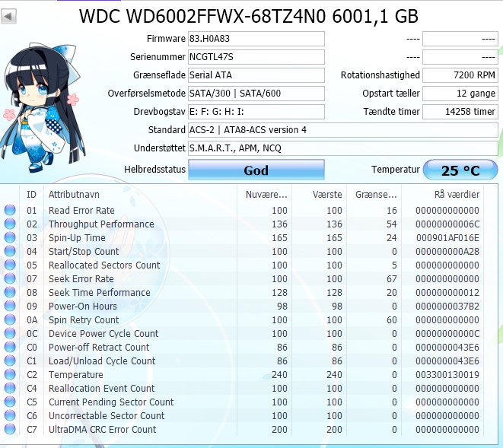Select the Reallocation Event Count row name
Screen dimensions: 503x448
pos(102,389)
